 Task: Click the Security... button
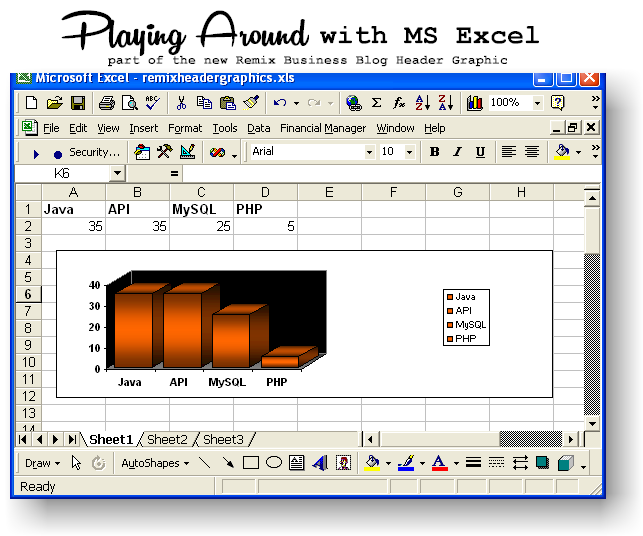(x=94, y=152)
